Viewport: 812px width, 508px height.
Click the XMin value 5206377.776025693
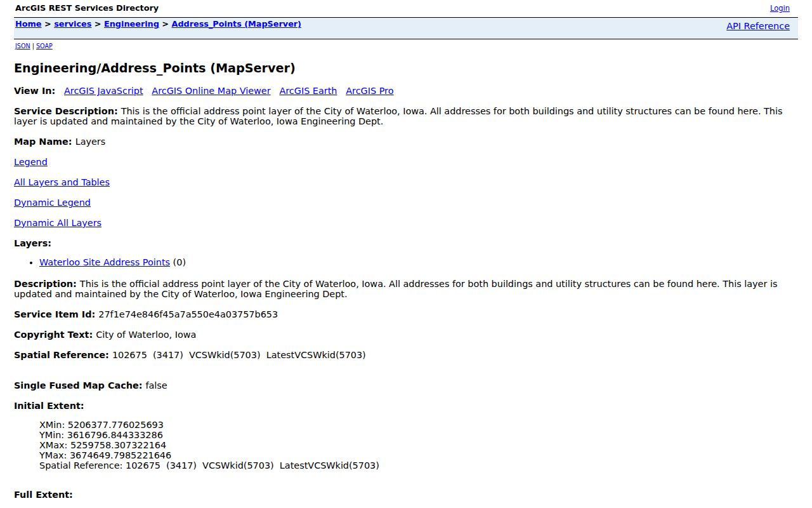click(115, 425)
